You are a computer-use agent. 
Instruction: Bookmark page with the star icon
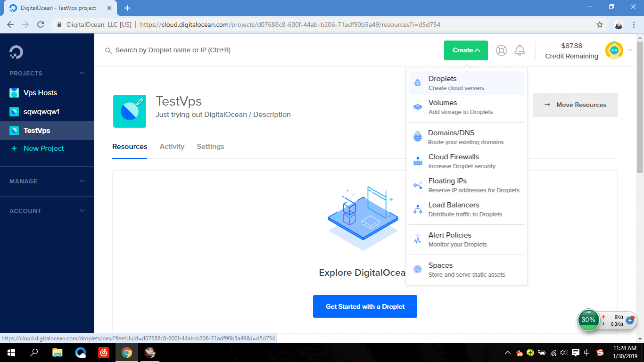pyautogui.click(x=600, y=25)
